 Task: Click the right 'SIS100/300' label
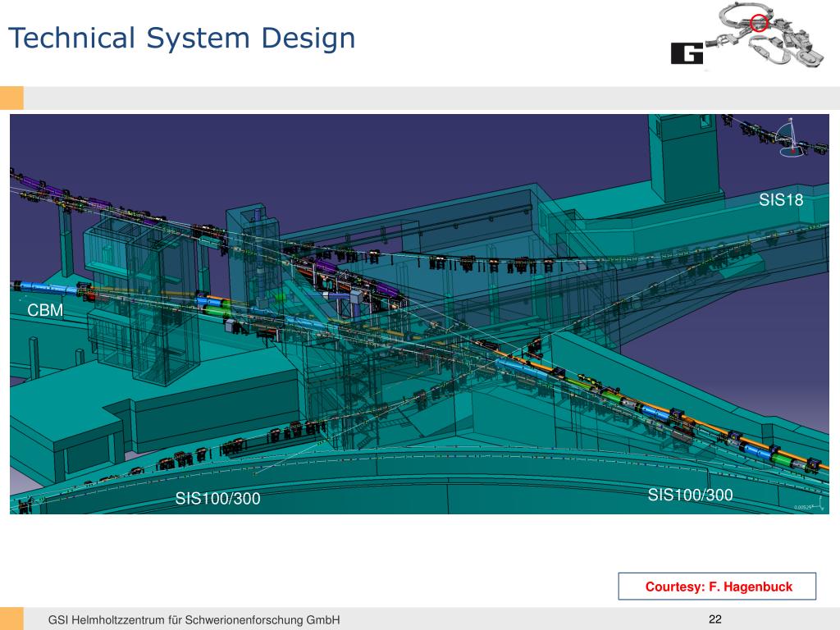pyautogui.click(x=690, y=495)
